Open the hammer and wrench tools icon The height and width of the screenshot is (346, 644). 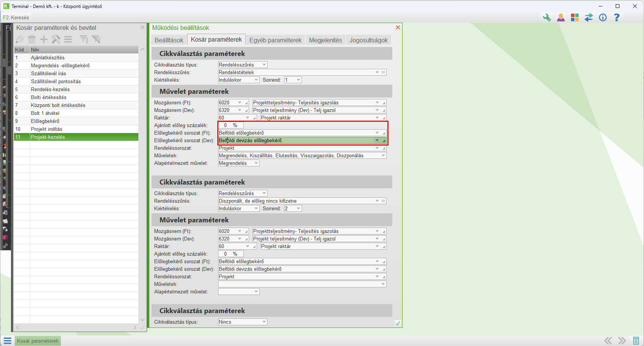click(56, 39)
